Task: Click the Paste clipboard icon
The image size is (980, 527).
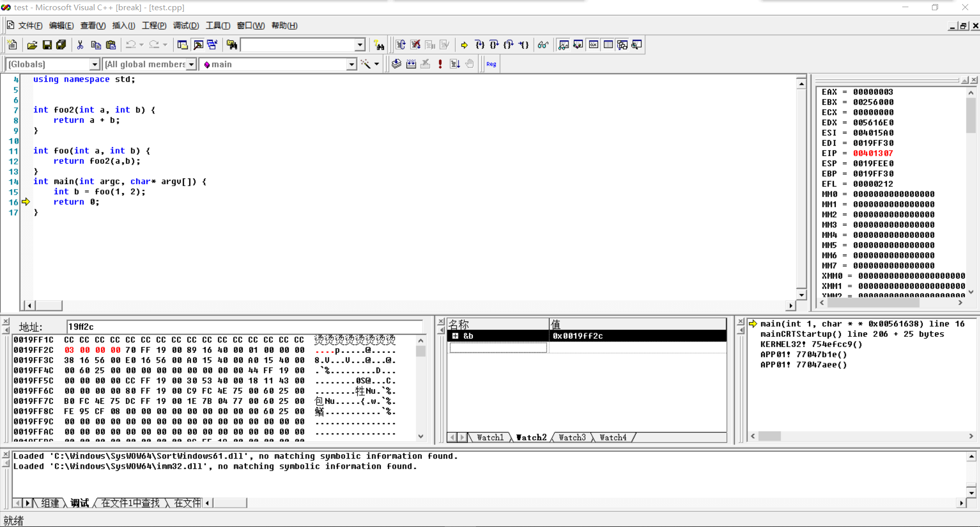Action: (110, 45)
